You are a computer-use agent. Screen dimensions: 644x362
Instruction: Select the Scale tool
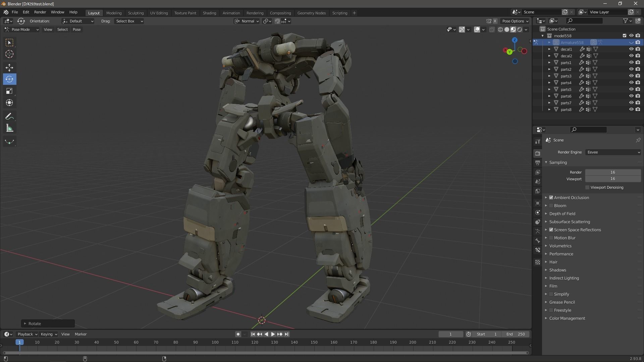9,91
